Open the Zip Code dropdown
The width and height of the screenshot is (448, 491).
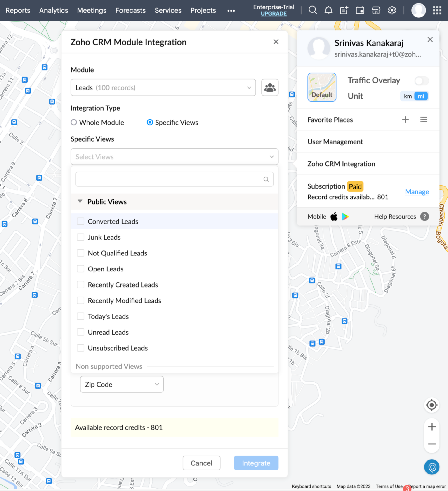click(x=122, y=384)
